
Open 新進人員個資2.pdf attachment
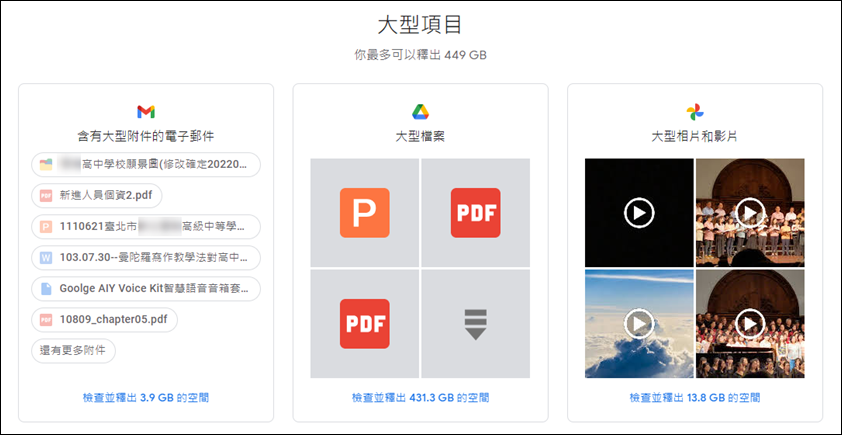pyautogui.click(x=97, y=195)
